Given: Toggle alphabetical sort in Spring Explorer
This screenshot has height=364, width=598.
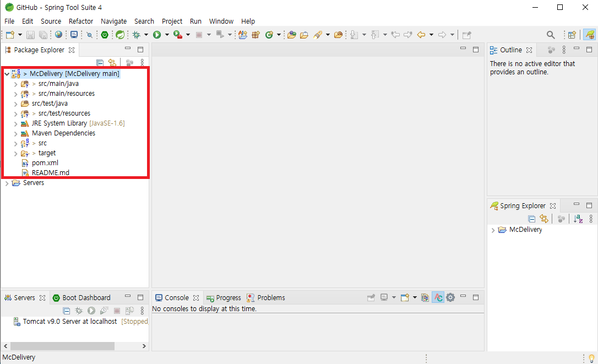Looking at the screenshot, I should click(578, 219).
